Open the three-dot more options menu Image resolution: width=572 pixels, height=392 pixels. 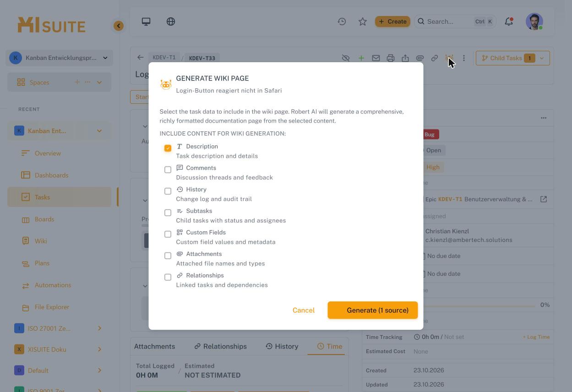point(464,58)
